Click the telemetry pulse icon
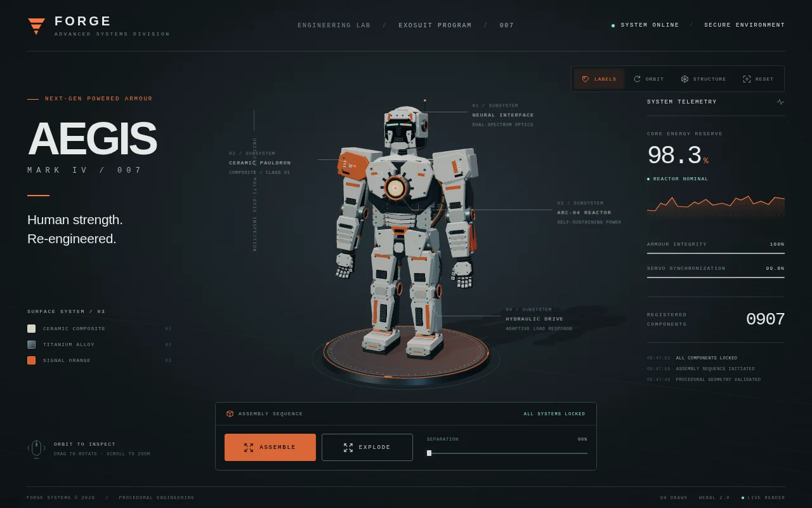Image resolution: width=812 pixels, height=508 pixels. pos(780,102)
